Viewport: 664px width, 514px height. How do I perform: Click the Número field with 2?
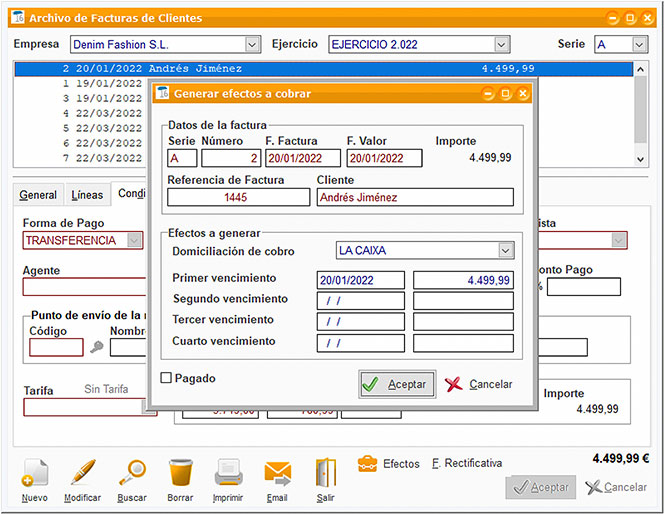pyautogui.click(x=231, y=158)
